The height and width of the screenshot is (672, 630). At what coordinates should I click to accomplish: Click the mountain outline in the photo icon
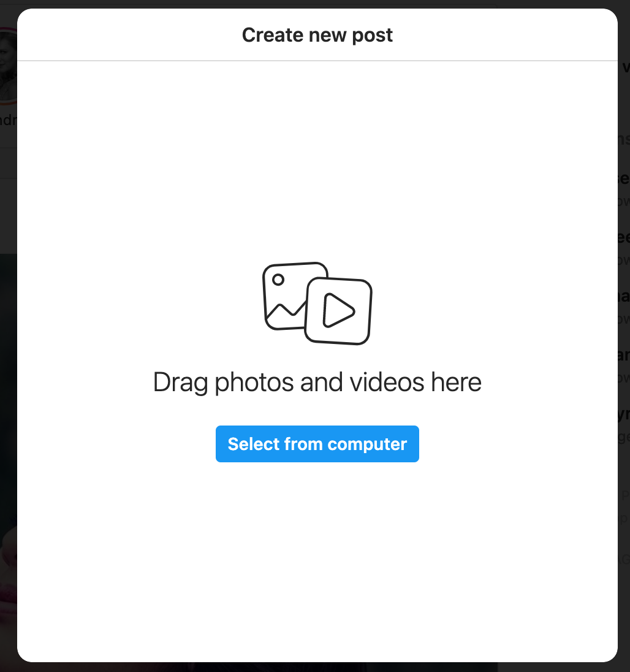click(x=286, y=313)
